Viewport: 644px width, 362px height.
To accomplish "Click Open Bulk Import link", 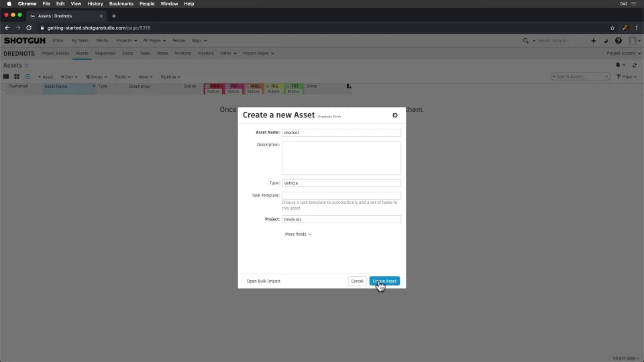I will (x=263, y=281).
